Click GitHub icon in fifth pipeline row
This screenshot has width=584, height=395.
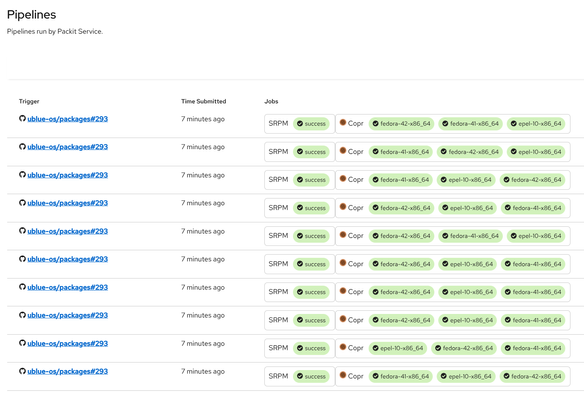pyautogui.click(x=22, y=231)
